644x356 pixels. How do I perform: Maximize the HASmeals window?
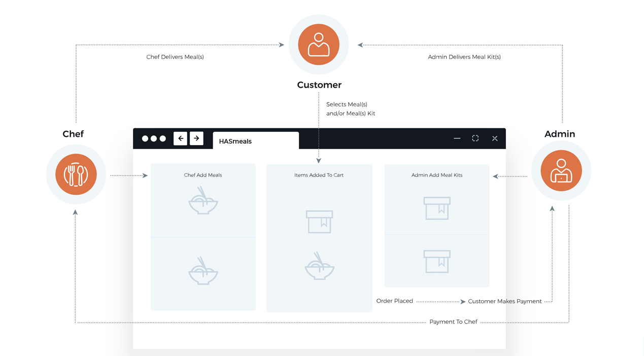476,138
